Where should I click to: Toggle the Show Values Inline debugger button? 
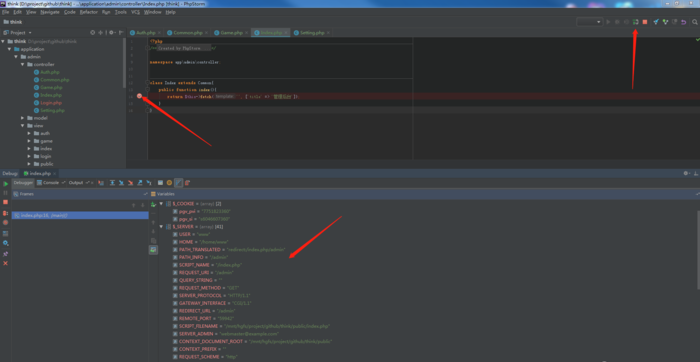point(179,183)
